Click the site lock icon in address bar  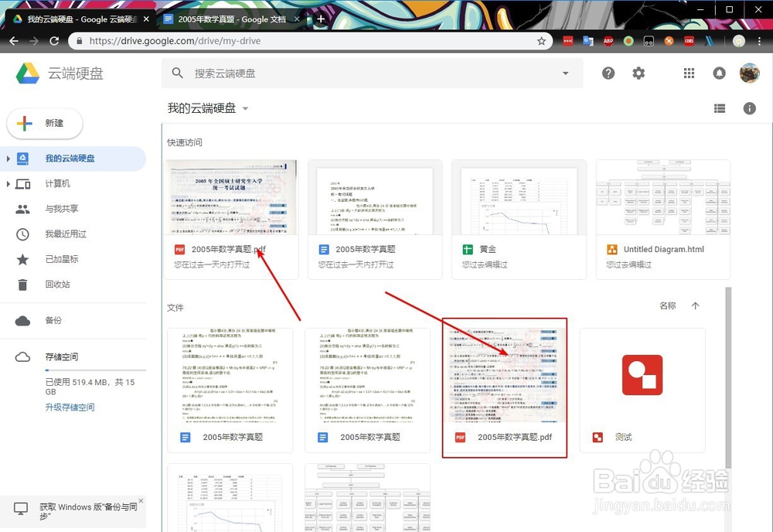pos(78,41)
